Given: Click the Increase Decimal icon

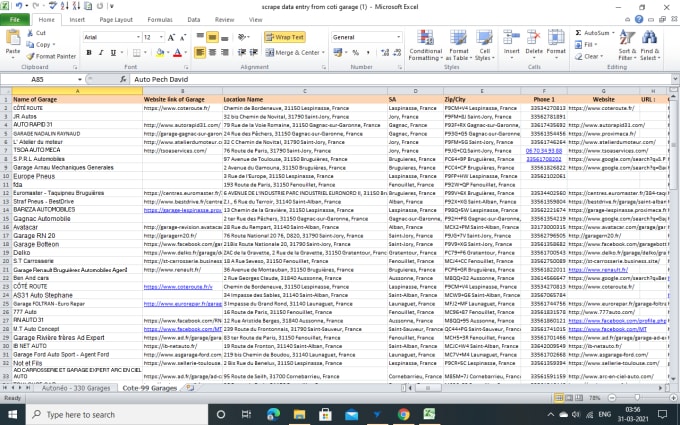Looking at the screenshot, I should point(385,52).
